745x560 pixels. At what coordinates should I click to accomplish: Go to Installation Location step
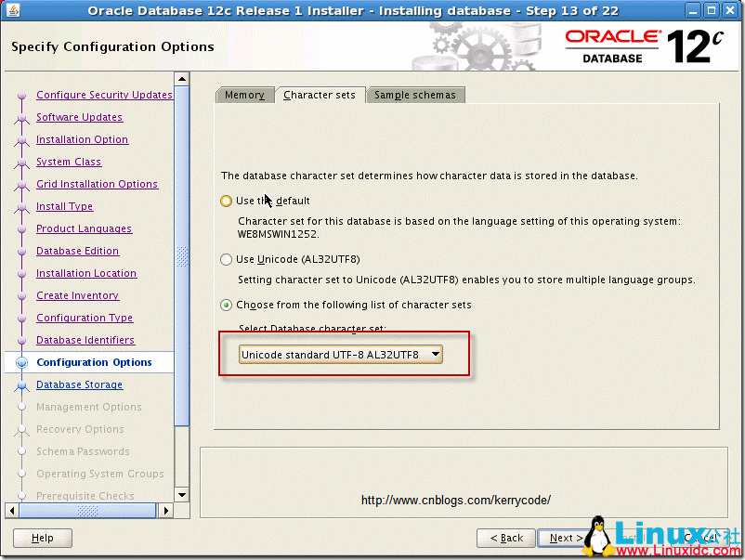point(86,273)
